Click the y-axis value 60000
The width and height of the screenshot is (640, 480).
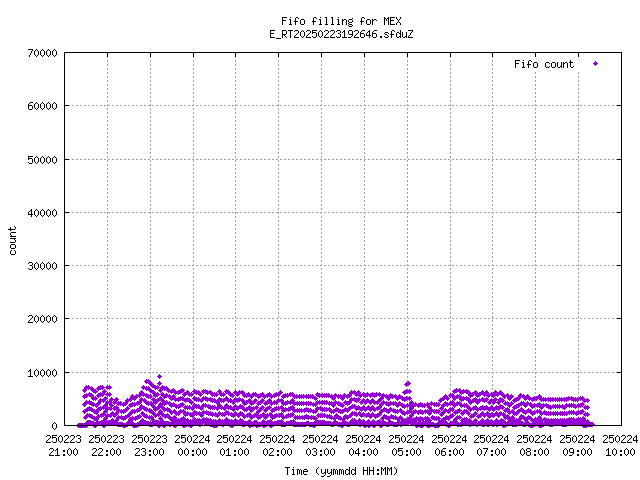pyautogui.click(x=42, y=106)
